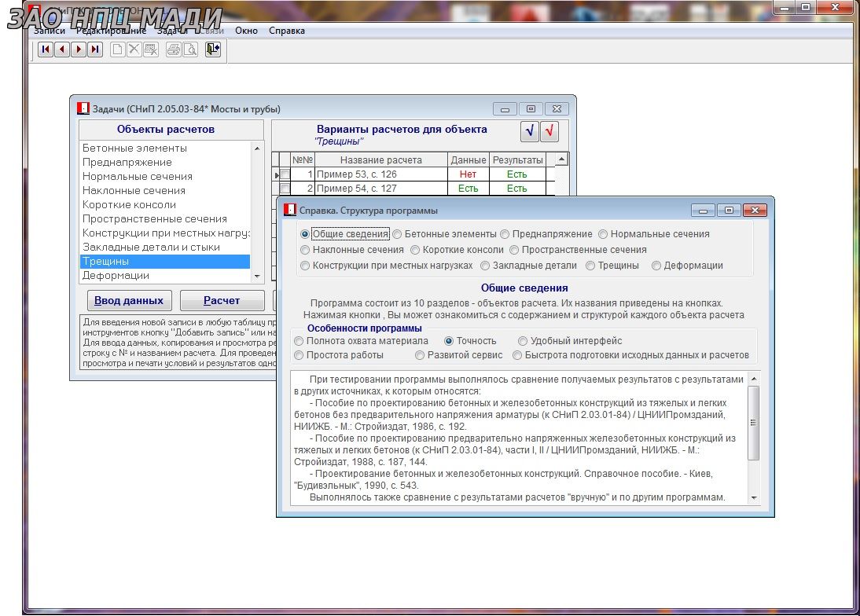
Task: Open the Справка menu in menu bar
Action: [x=287, y=31]
